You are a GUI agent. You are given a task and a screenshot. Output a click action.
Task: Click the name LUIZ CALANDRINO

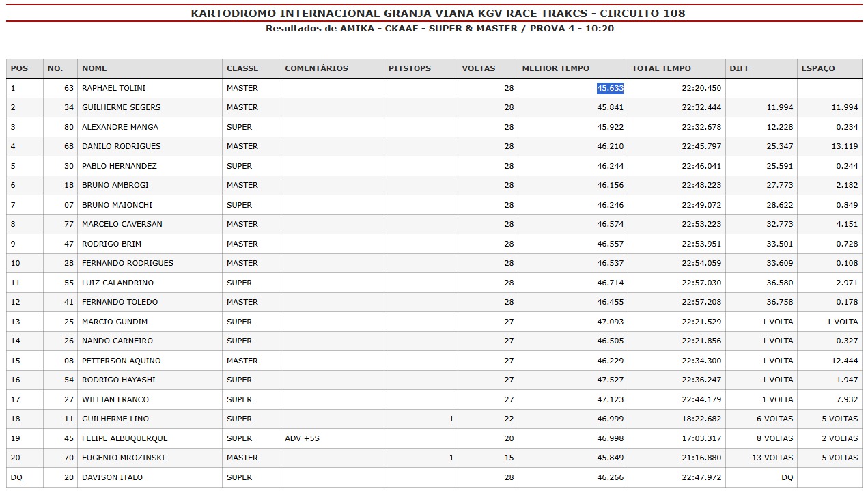117,283
